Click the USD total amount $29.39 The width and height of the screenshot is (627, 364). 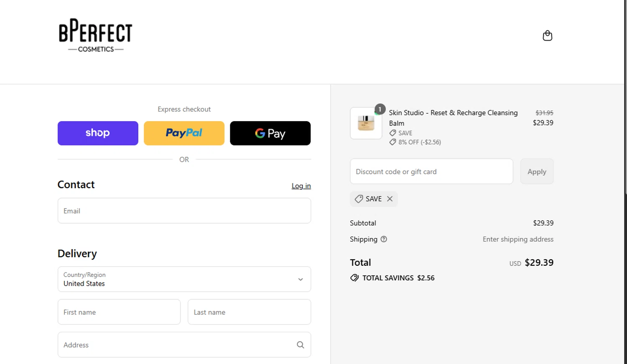[x=539, y=262]
